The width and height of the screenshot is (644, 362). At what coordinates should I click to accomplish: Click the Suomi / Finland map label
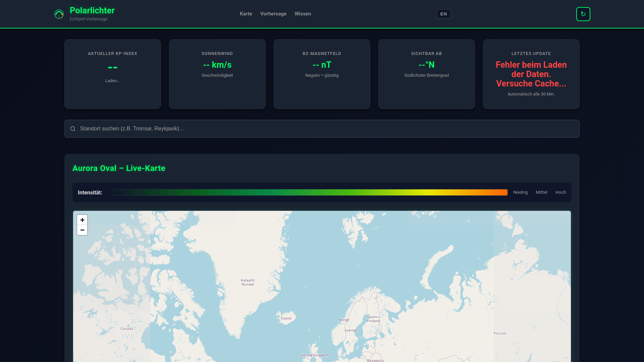click(x=373, y=319)
